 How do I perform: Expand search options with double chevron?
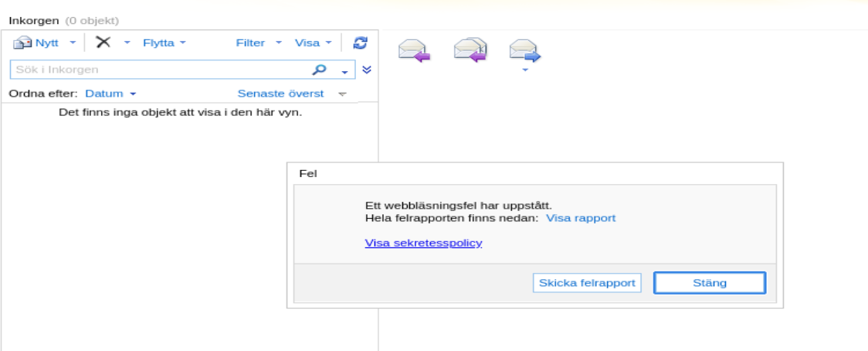click(x=367, y=70)
